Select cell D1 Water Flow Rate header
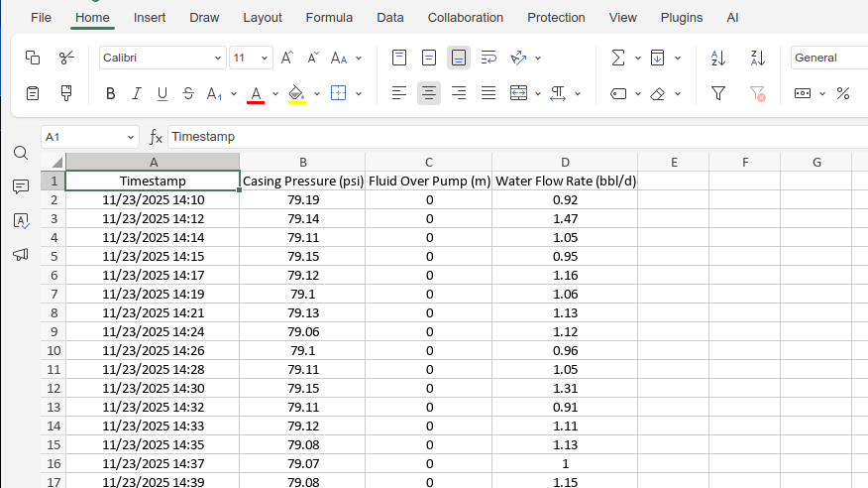 coord(565,182)
